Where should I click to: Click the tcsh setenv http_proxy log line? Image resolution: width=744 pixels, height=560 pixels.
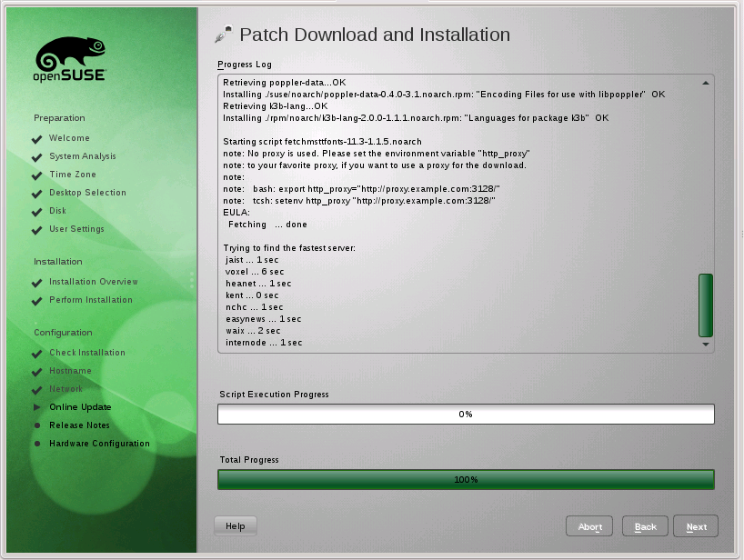pos(359,201)
